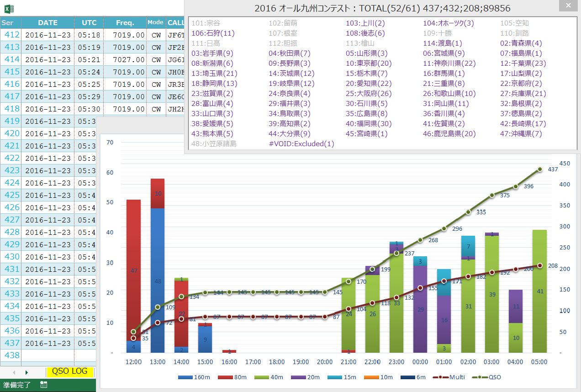The image size is (581, 392).
Task: Click the 437 QSO data point on chart
Action: click(x=540, y=169)
